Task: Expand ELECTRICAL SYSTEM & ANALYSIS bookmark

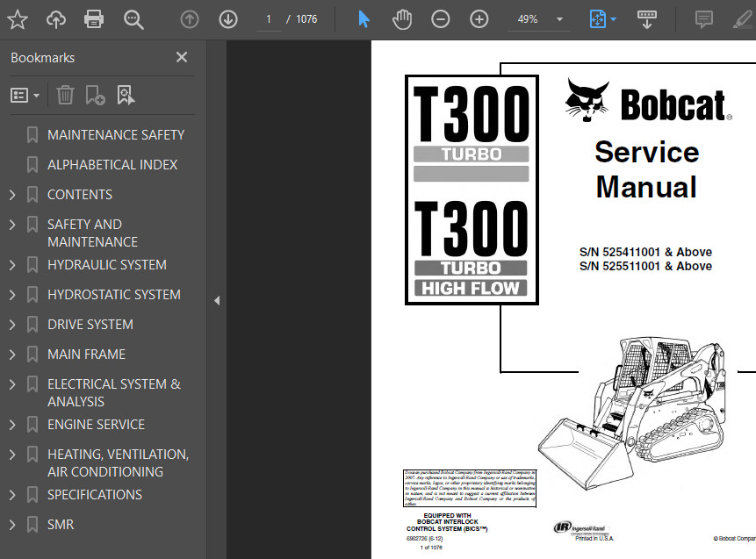Action: 12,384
